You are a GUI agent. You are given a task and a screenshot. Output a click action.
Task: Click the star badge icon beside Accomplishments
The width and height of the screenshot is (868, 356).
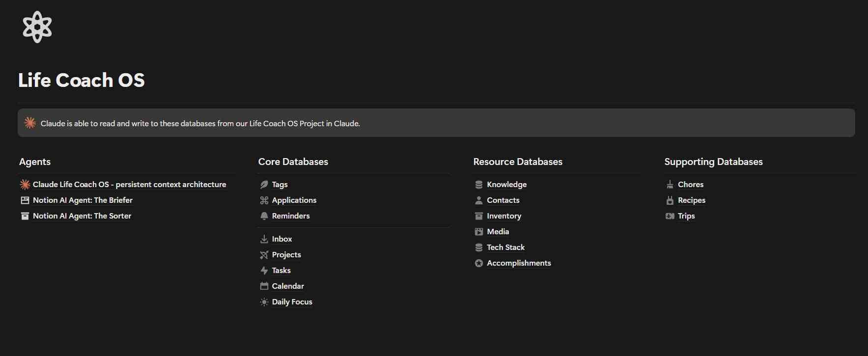coord(479,263)
